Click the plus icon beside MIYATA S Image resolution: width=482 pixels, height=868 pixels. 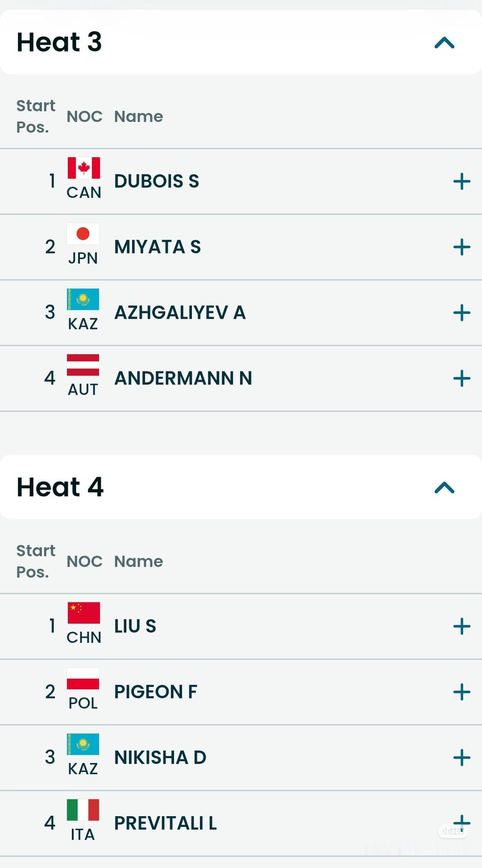point(461,247)
